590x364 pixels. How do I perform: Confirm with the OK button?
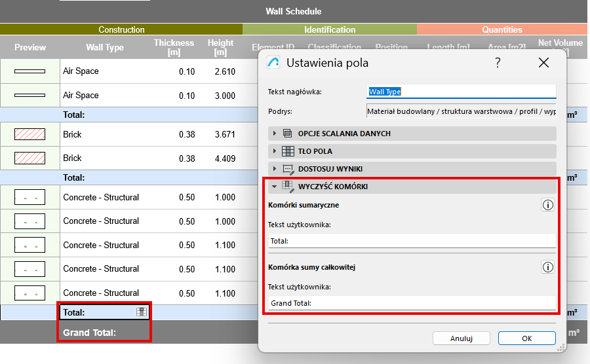click(x=527, y=338)
